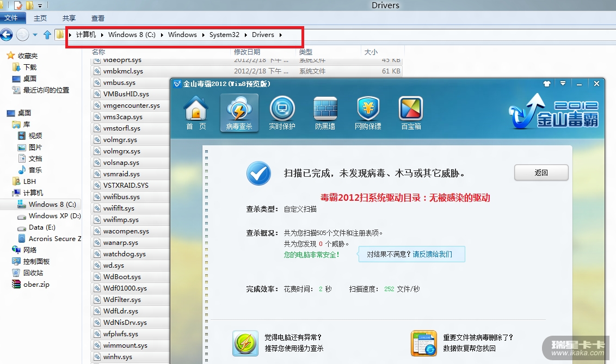Select the file Wdf01000.sys
Screen dimensions: 616x364
point(125,288)
